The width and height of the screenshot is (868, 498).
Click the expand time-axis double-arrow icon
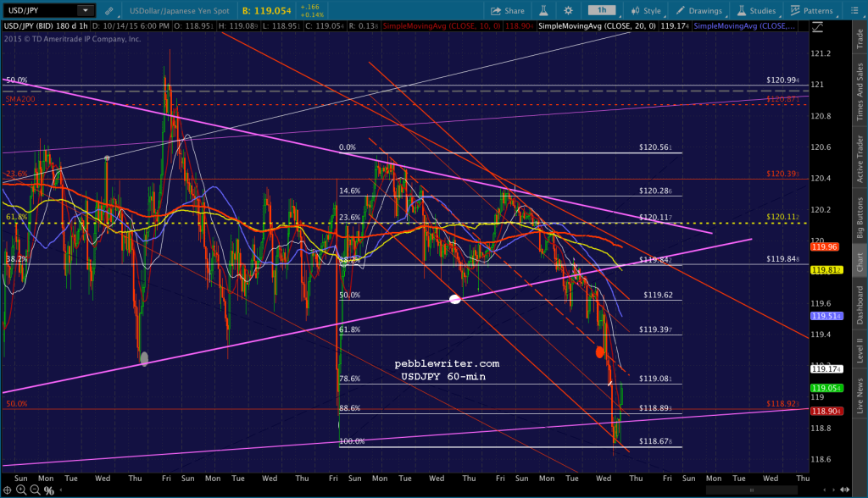(845, 490)
